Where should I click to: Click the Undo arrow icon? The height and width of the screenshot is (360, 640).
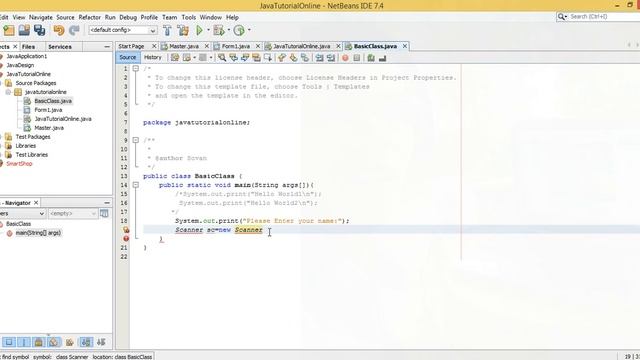59,30
